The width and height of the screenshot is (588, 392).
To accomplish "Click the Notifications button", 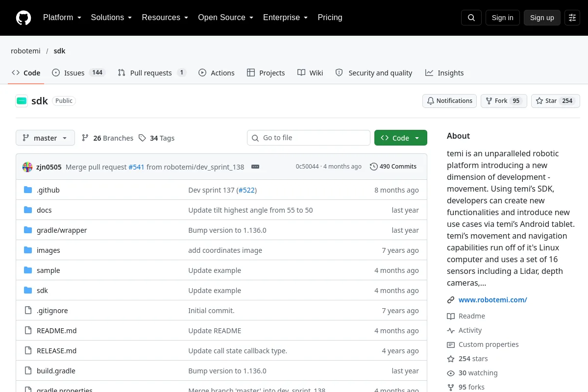I will [449, 101].
